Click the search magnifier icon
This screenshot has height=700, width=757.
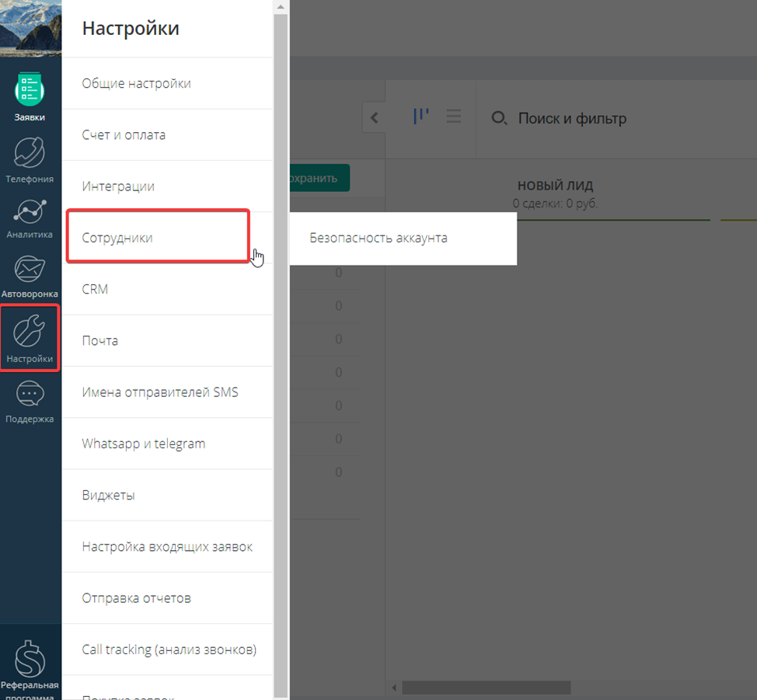499,118
